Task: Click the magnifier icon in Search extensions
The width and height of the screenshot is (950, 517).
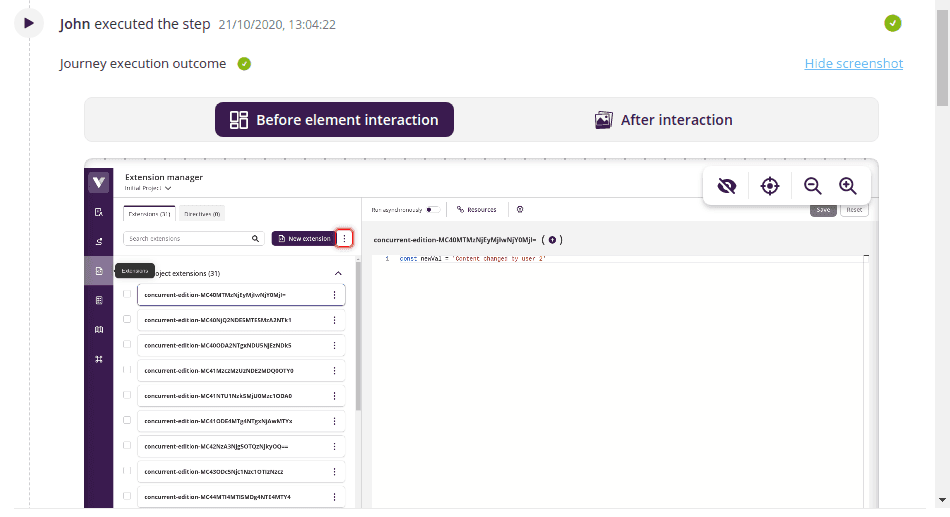Action: pyautogui.click(x=255, y=239)
